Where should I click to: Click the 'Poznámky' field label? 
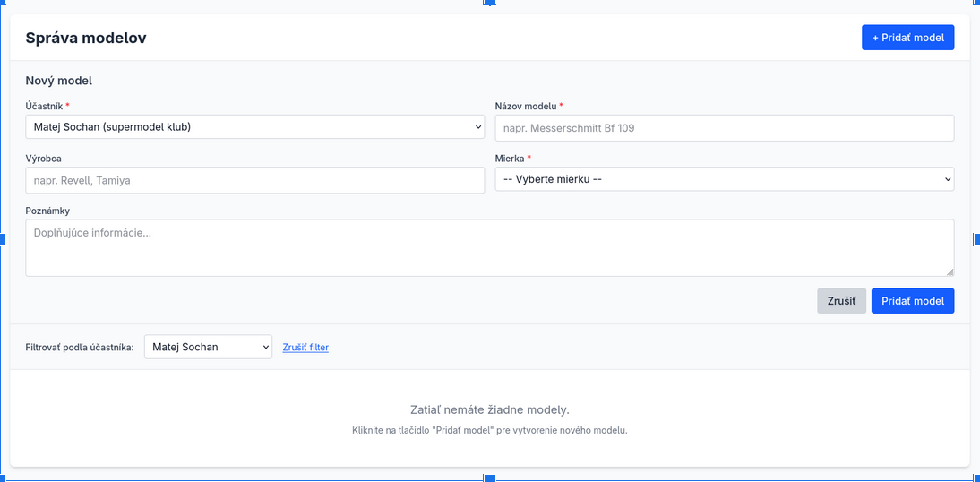47,211
